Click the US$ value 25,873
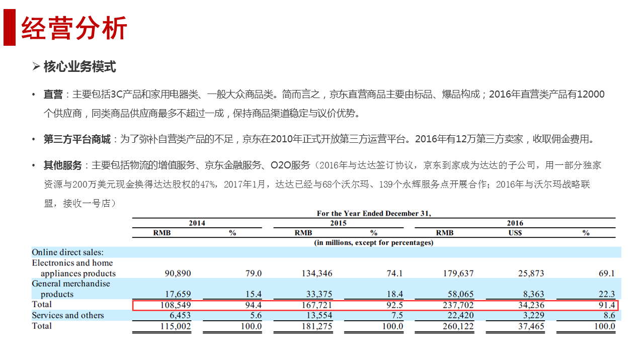 point(532,274)
